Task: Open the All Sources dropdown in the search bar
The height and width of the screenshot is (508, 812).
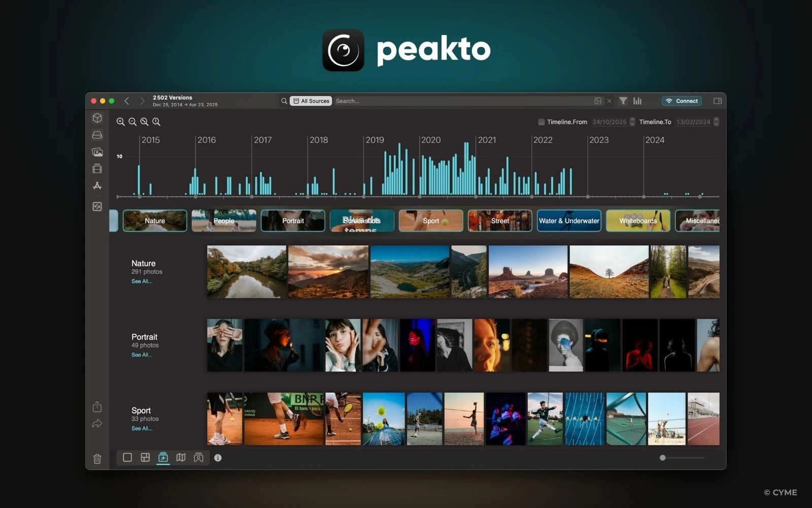Action: [311, 101]
